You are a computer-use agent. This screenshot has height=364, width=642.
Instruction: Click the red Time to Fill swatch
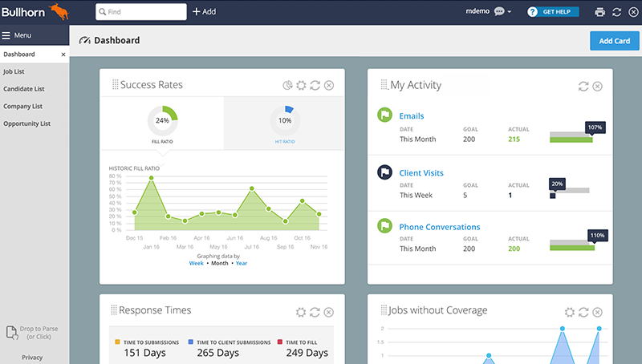pos(280,342)
